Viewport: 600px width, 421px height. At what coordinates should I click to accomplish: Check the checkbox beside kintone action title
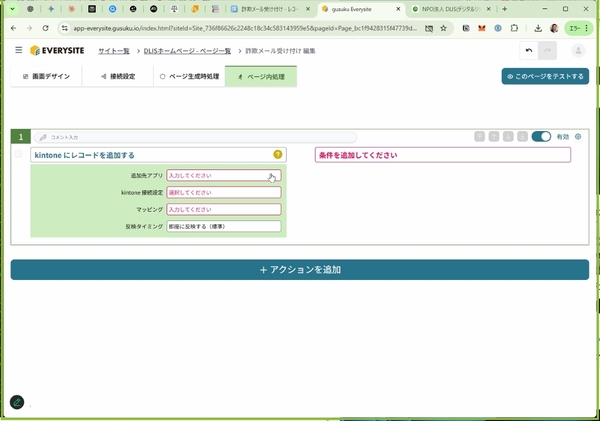tap(19, 155)
